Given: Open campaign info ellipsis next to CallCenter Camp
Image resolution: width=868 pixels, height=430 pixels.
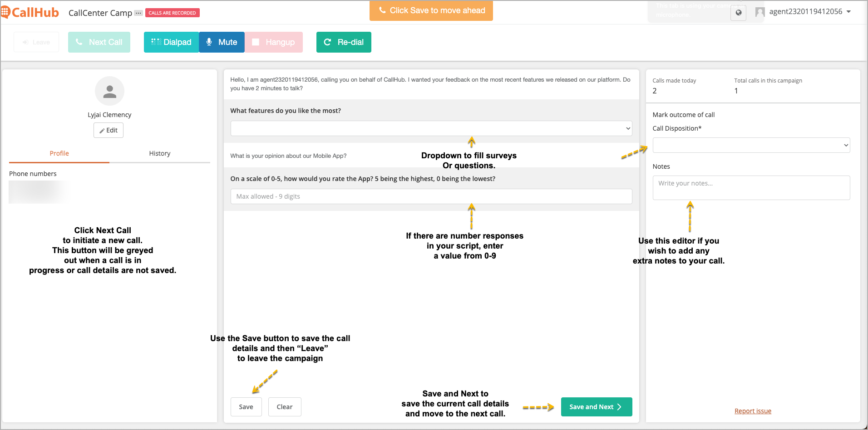Looking at the screenshot, I should pyautogui.click(x=138, y=13).
